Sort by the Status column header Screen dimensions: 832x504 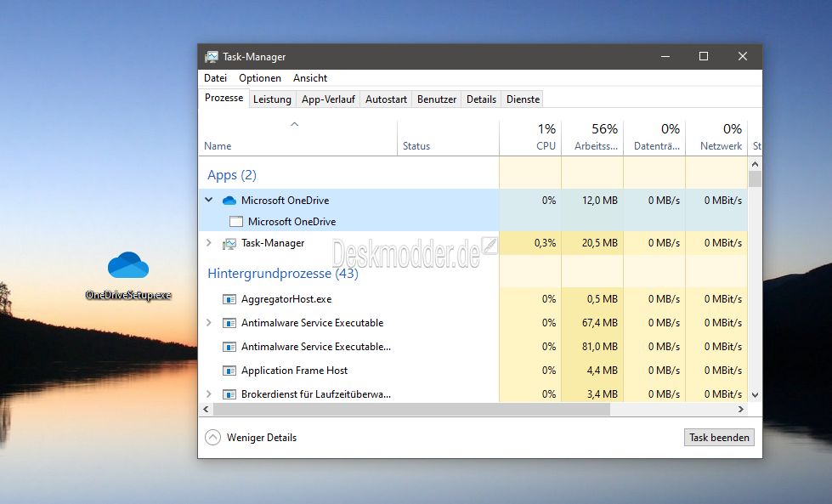point(449,139)
